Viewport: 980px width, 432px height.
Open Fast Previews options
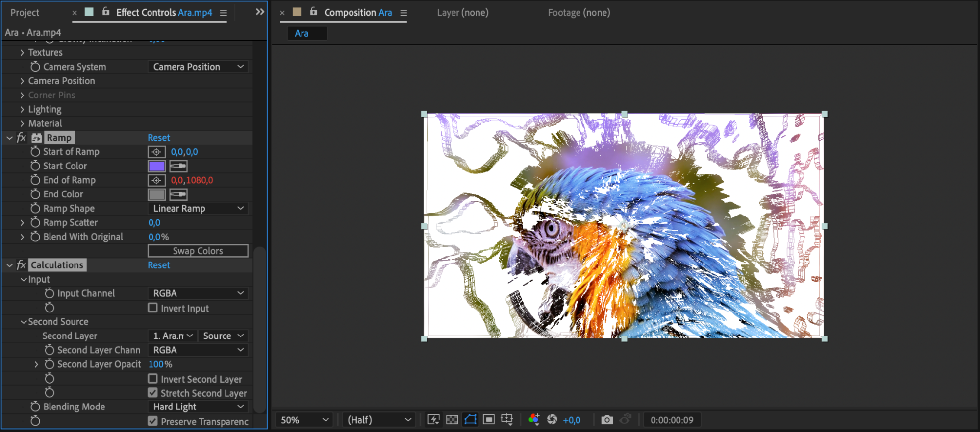point(433,420)
